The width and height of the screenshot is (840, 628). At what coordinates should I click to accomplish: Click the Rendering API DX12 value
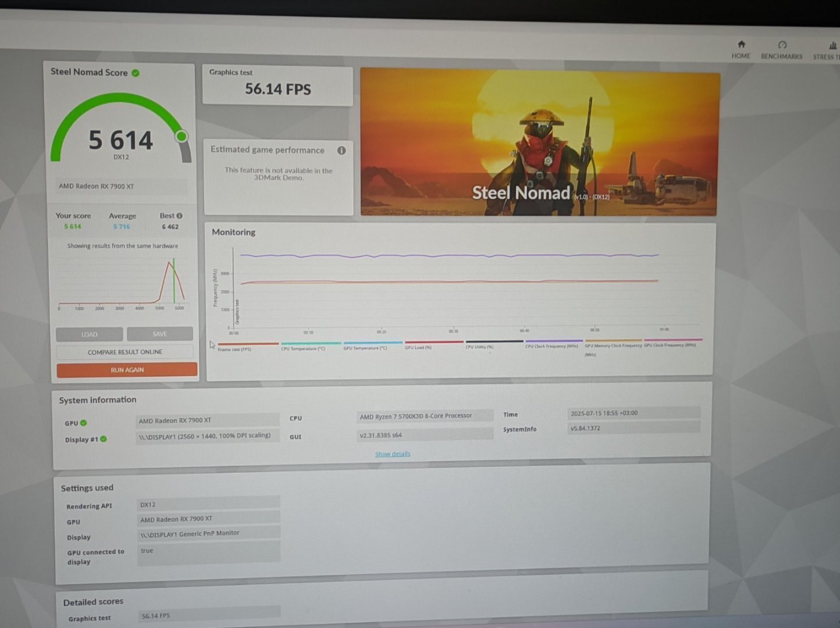(x=208, y=504)
